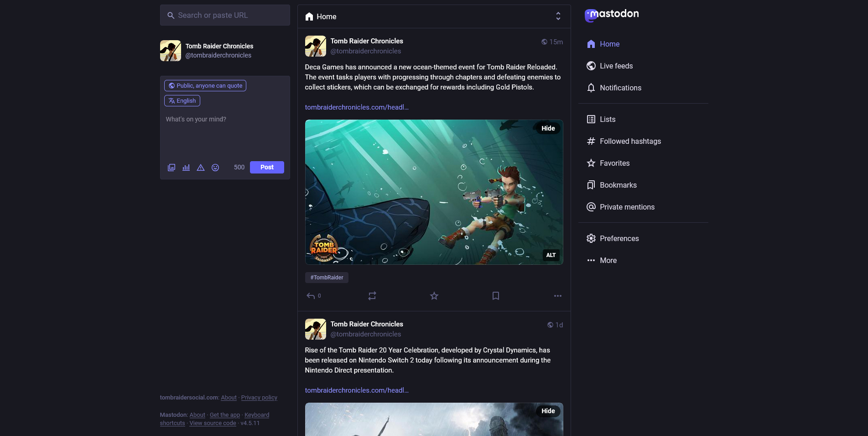
Task: Boost the Deca Games ocean event post
Action: point(372,296)
